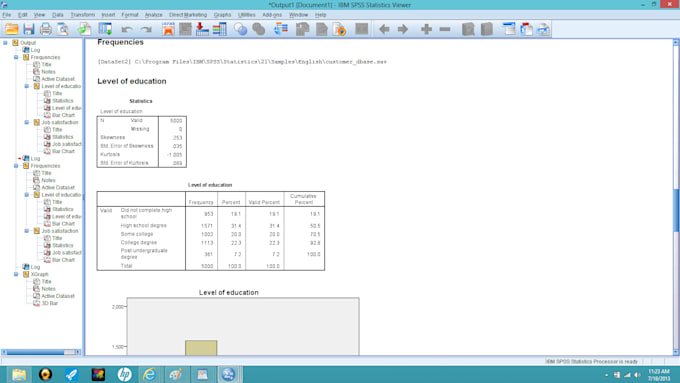The height and width of the screenshot is (383, 680).
Task: Click outline pane scroll-right arrow
Action: (78, 352)
